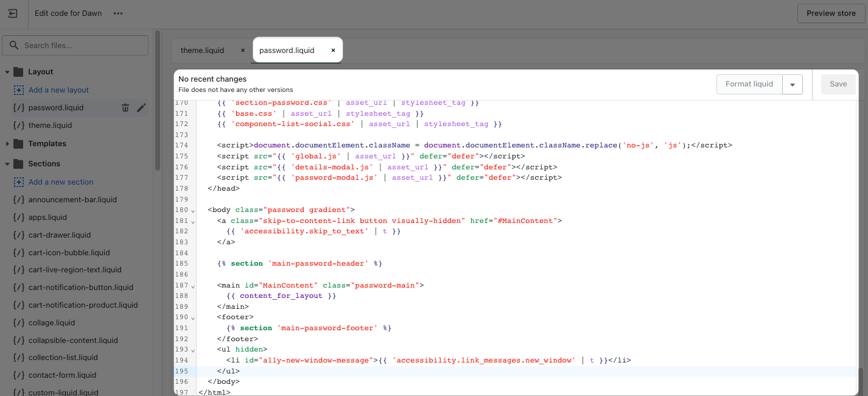Open cart-drawer.liquid file
Viewport: 868px width, 396px height.
pyautogui.click(x=60, y=235)
